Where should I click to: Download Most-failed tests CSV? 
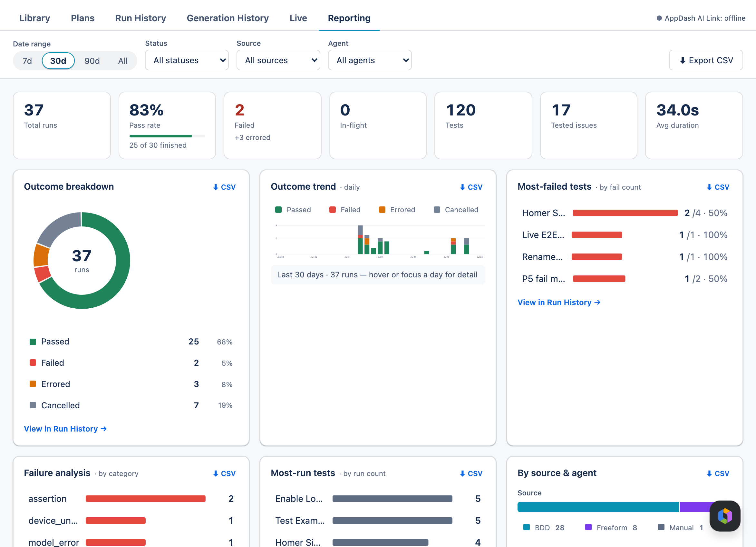click(718, 187)
